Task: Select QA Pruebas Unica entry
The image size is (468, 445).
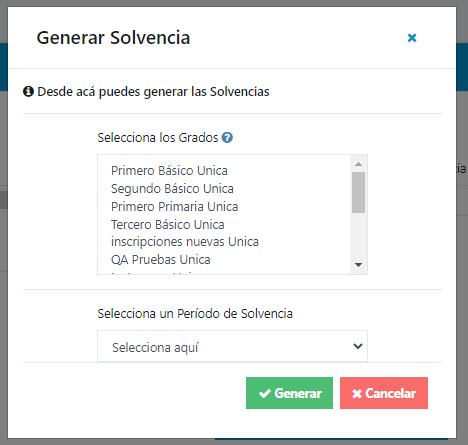Action: (x=161, y=260)
